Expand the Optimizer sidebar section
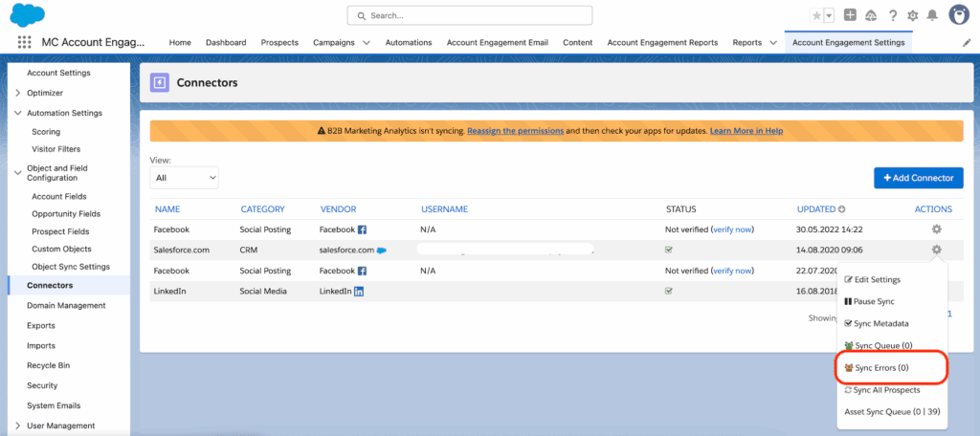This screenshot has height=436, width=980. point(18,93)
